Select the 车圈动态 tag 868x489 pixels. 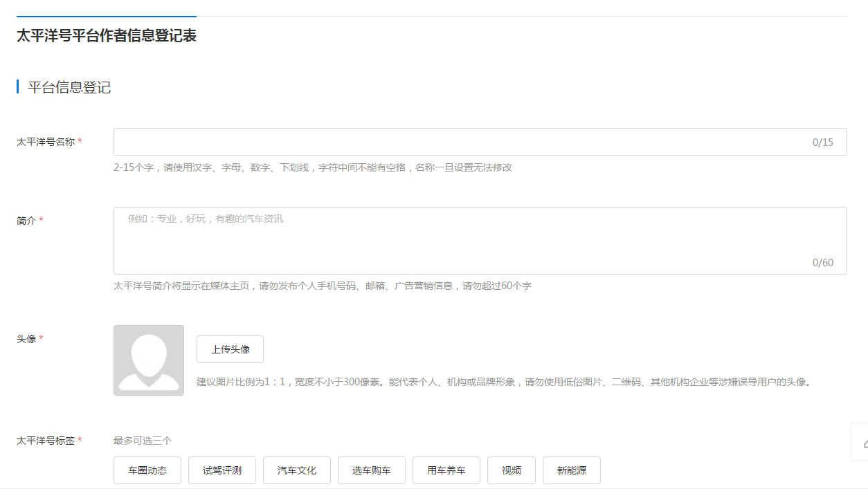147,470
